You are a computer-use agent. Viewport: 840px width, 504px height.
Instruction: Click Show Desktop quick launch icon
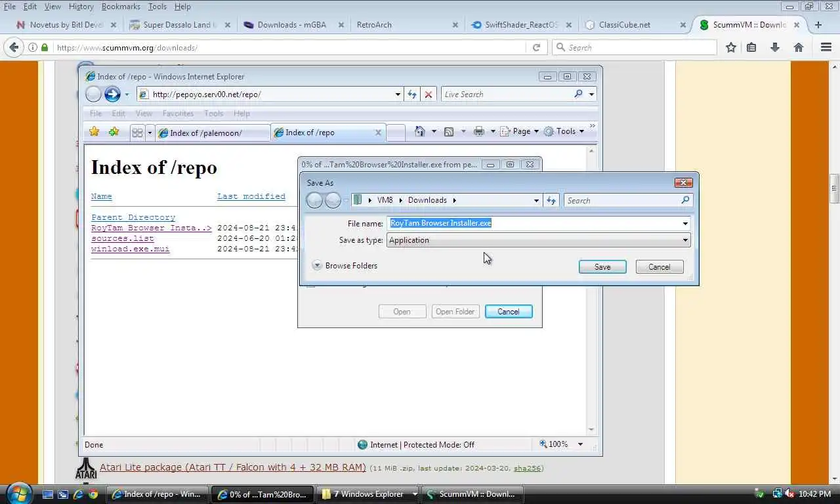[x=48, y=494]
